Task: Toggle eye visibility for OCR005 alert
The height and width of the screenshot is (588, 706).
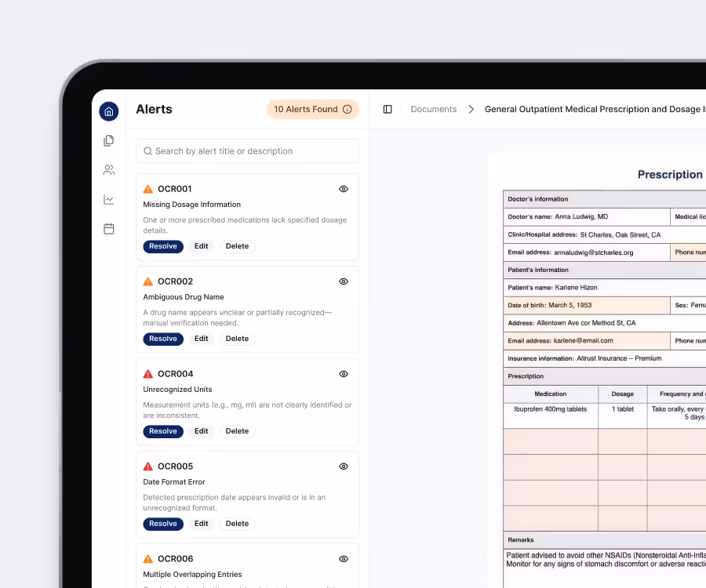Action: (x=344, y=466)
